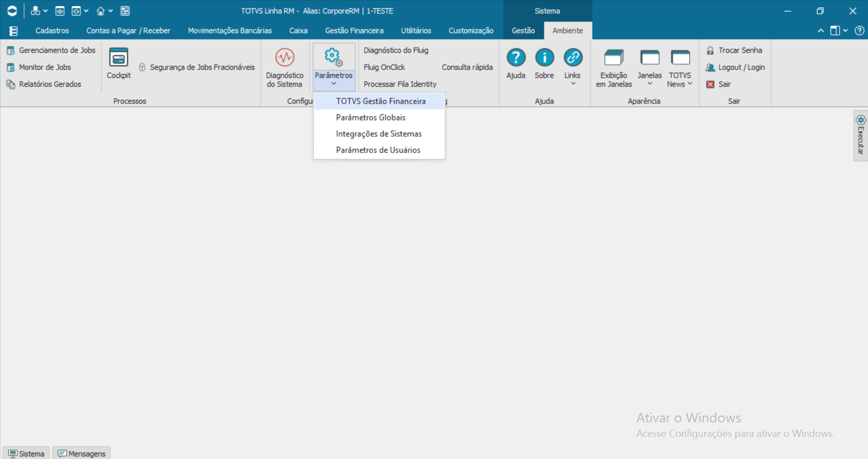This screenshot has height=459, width=868.
Task: Click the Janelas window icon
Action: [x=650, y=58]
